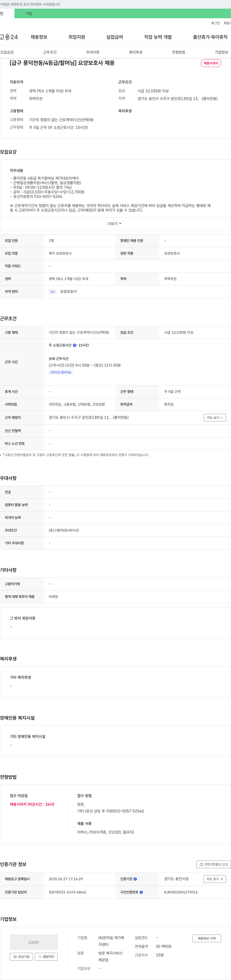This screenshot has height=980, width=231.
Task: Click the (준)고령자(50세이상) preference value
Action: pyautogui.click(x=64, y=530)
